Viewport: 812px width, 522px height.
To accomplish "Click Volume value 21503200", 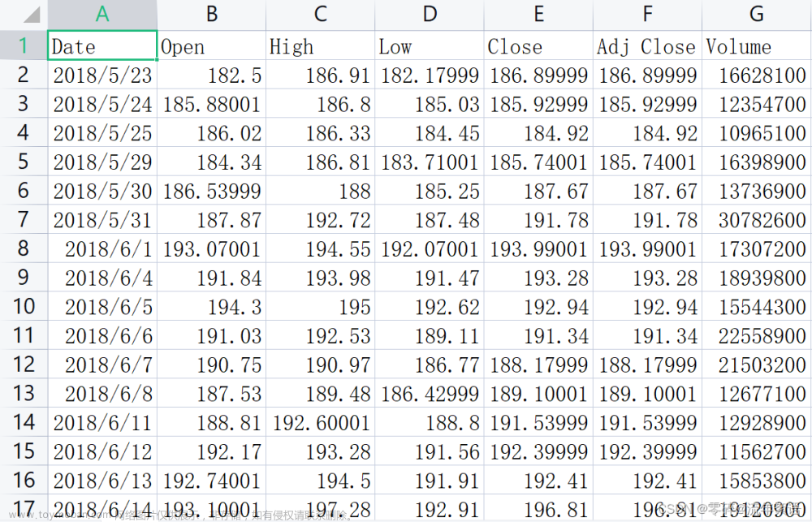I will coord(757,364).
